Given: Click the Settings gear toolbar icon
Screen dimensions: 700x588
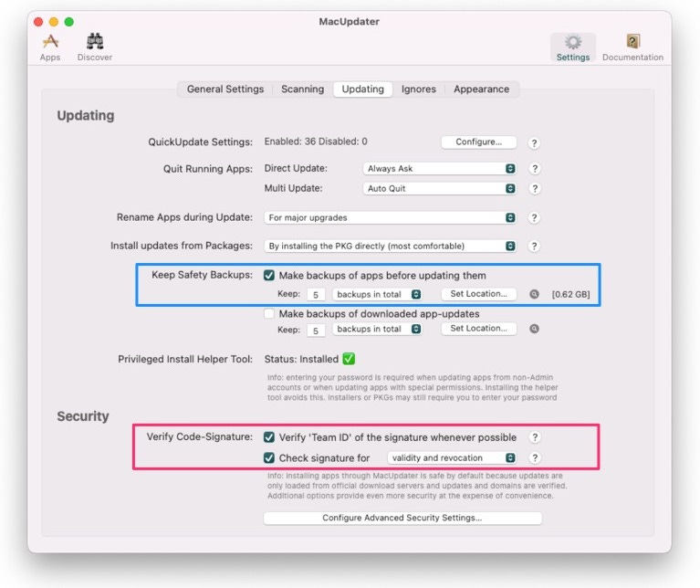Looking at the screenshot, I should tap(573, 47).
